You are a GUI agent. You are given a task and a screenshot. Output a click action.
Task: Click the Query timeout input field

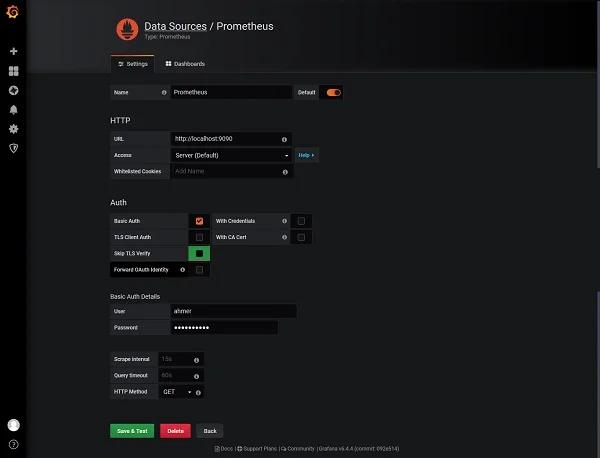coord(181,375)
